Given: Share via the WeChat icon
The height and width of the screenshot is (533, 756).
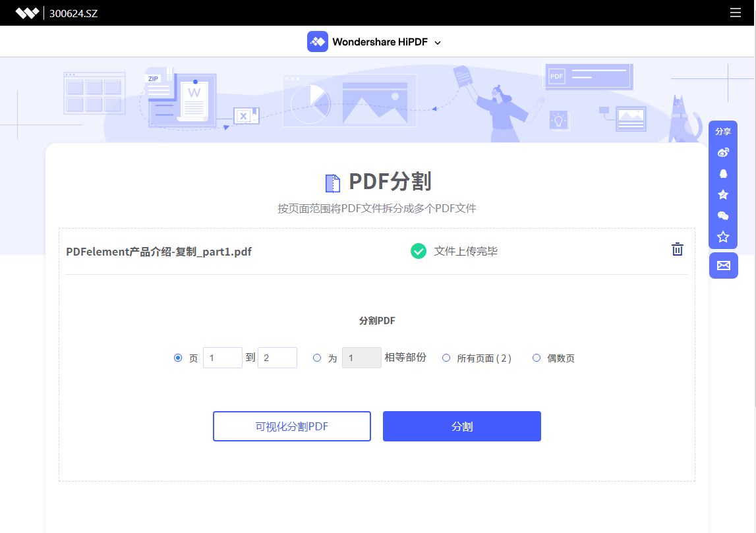Looking at the screenshot, I should point(723,215).
